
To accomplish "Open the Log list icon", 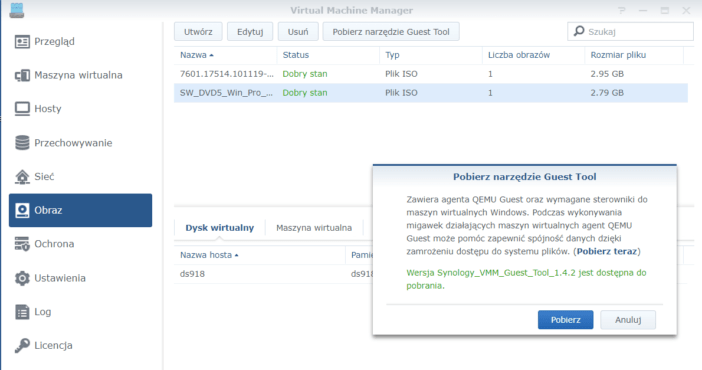I will [22, 312].
